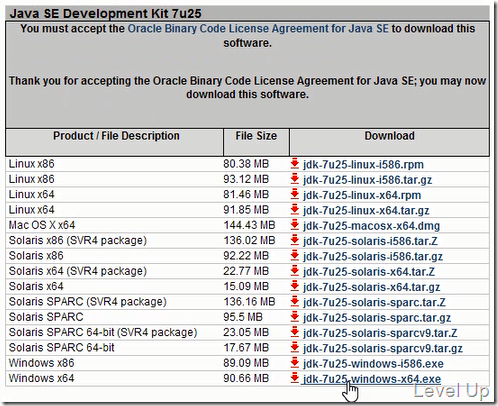Download jdk-7u25-solaris-i586.tar.gz link
This screenshot has height=406, width=498.
[373, 257]
